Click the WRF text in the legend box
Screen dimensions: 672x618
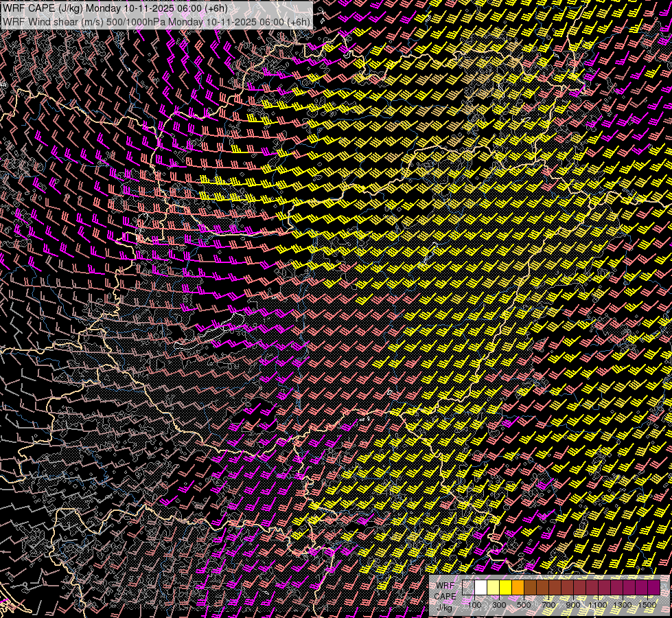pos(445,585)
